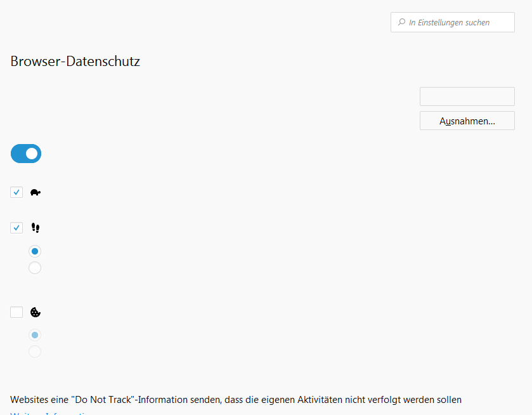Turn off the blue toggle switch

point(26,154)
